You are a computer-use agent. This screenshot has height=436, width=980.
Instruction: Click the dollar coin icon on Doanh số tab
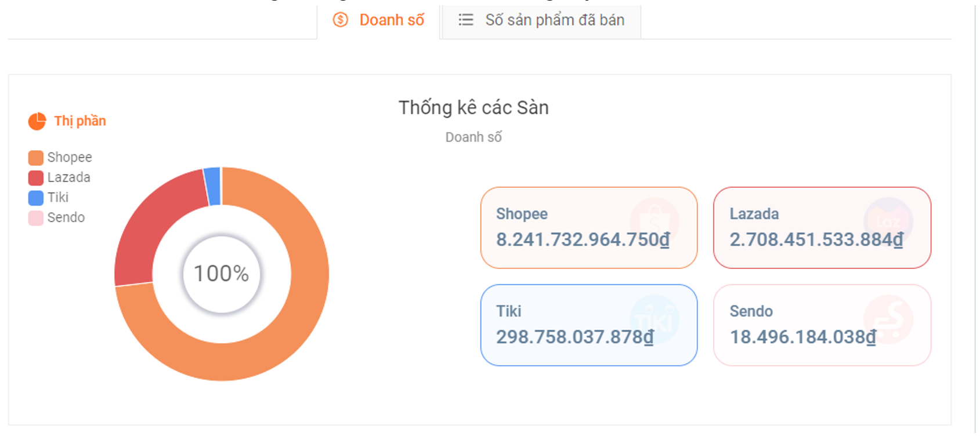click(x=341, y=20)
